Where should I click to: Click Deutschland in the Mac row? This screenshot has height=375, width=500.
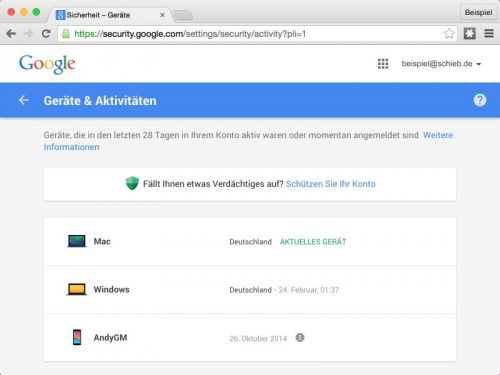tap(250, 242)
